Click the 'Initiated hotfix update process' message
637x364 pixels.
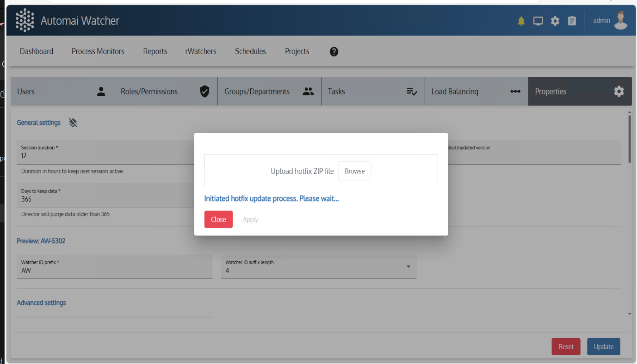272,198
